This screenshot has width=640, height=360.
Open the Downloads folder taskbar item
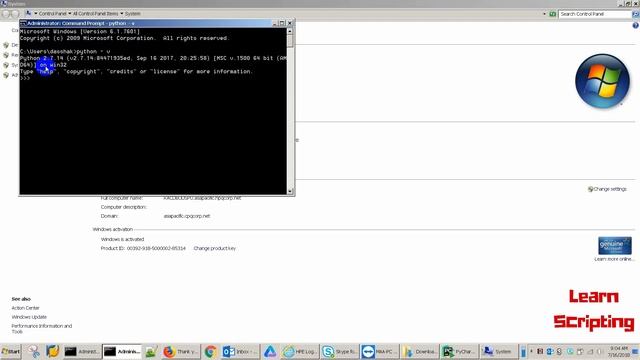[x=419, y=351]
